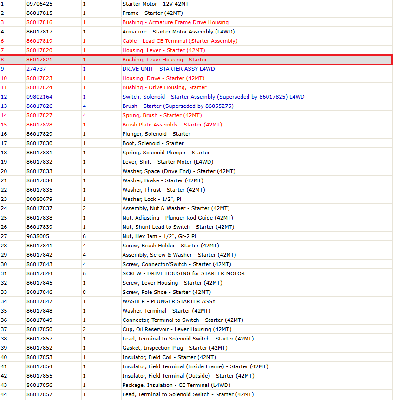This screenshot has width=393, height=400.
Task: Select the 'Boot, Solenoid - Starter' row
Action: tap(196, 143)
